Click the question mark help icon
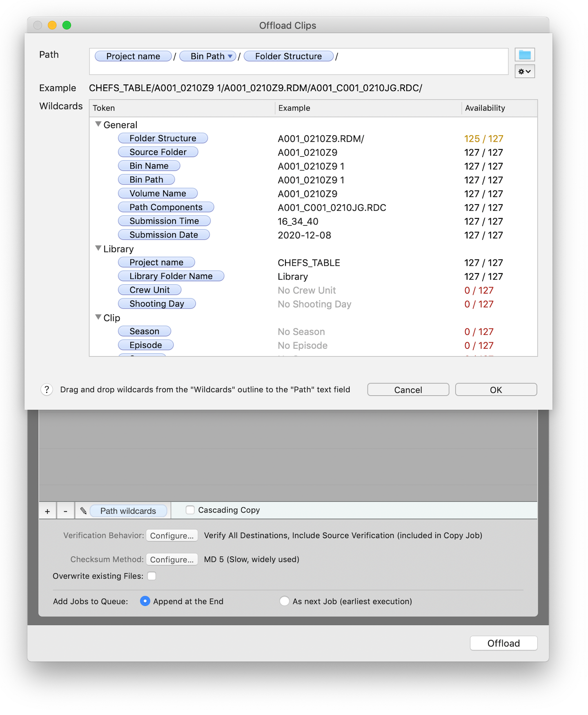This screenshot has width=588, height=715. (x=47, y=390)
